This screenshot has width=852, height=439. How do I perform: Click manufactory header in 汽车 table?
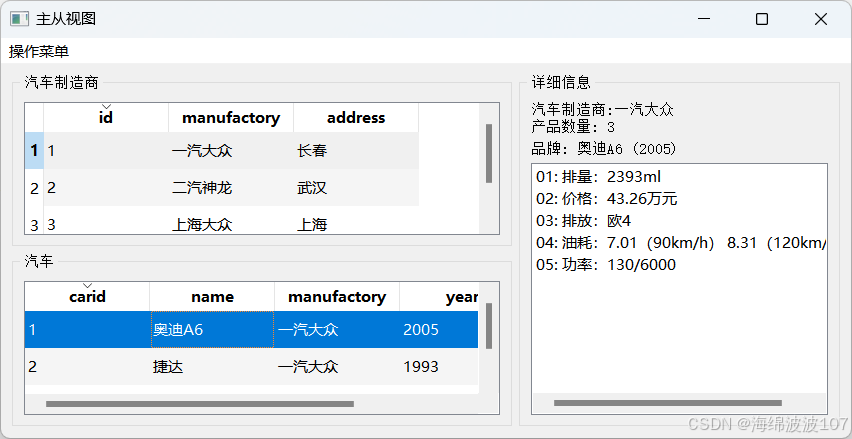(x=337, y=297)
